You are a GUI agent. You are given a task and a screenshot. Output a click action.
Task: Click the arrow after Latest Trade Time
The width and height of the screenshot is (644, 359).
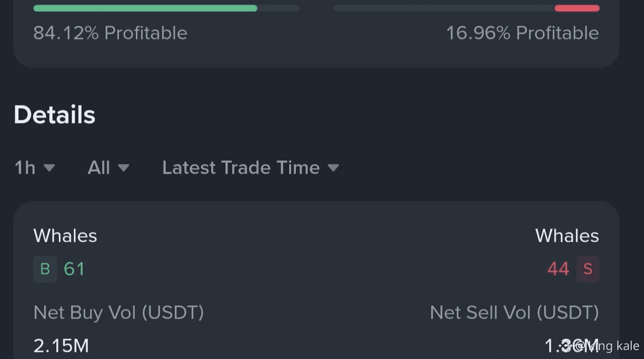(x=333, y=167)
